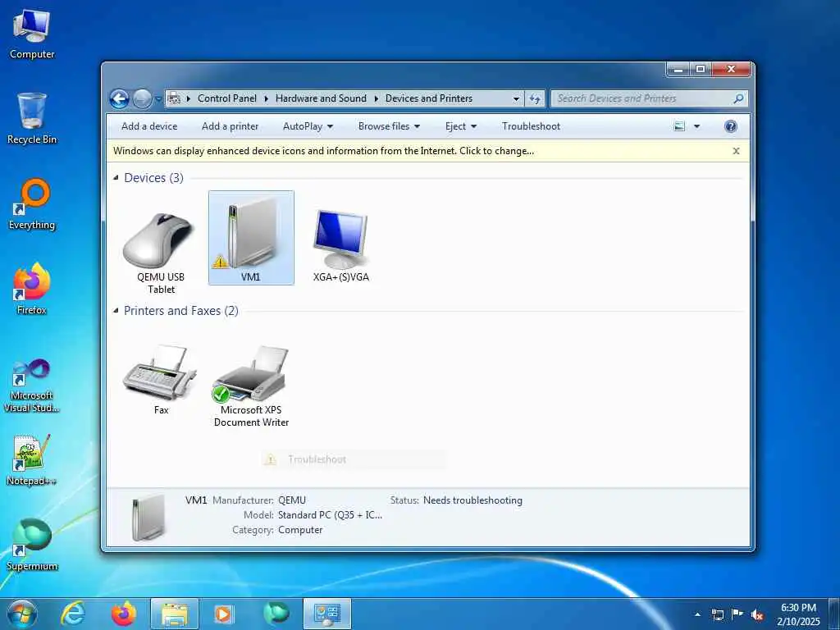
Task: Expand the breadcrumb arrow after Control Panel
Action: [267, 98]
